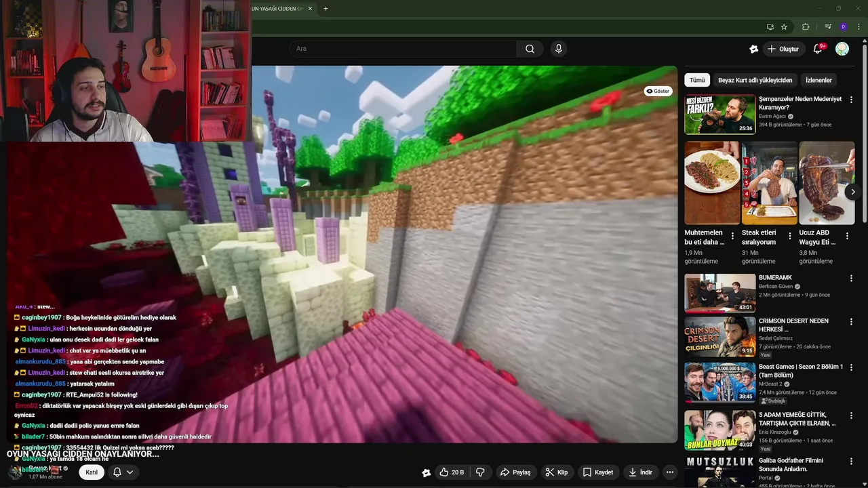Open the Muhtemelen bu eti short thumbnail
The image size is (868, 488).
point(712,183)
